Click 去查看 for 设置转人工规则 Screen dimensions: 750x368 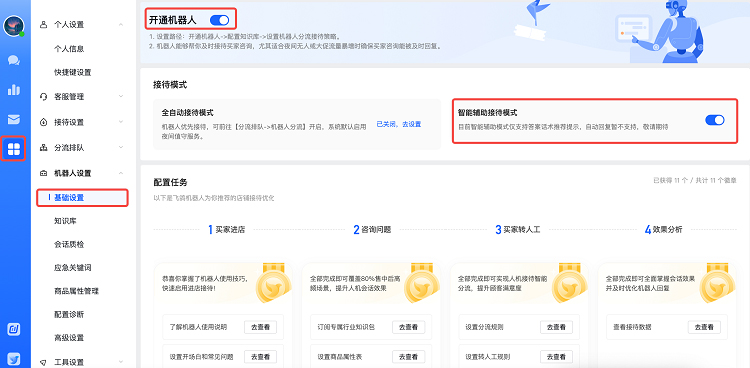point(556,357)
